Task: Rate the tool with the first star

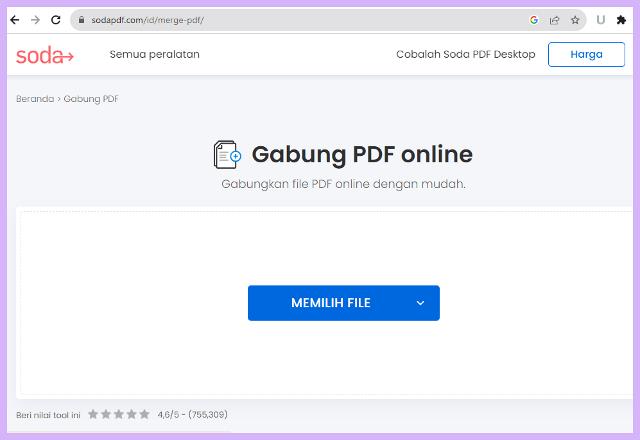Action: [93, 414]
